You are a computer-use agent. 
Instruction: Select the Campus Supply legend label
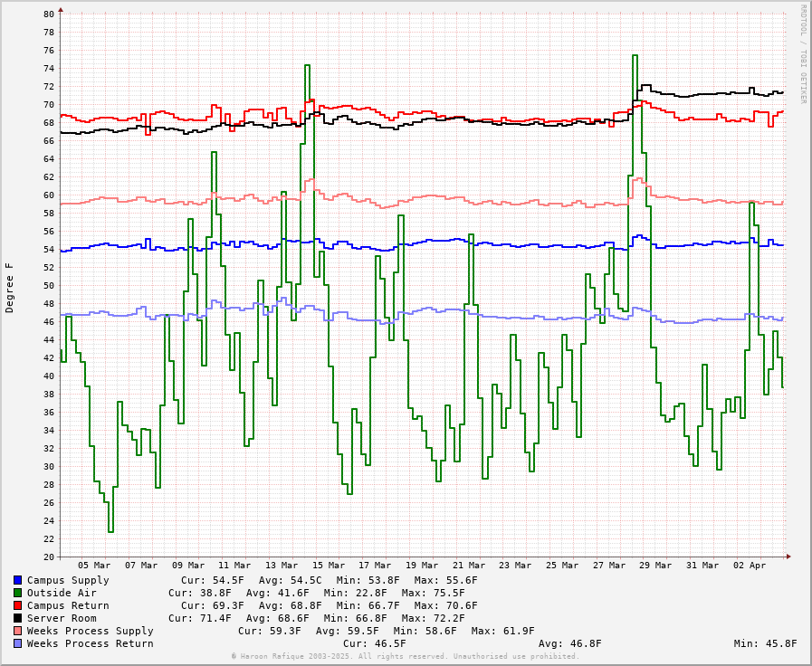coord(68,580)
